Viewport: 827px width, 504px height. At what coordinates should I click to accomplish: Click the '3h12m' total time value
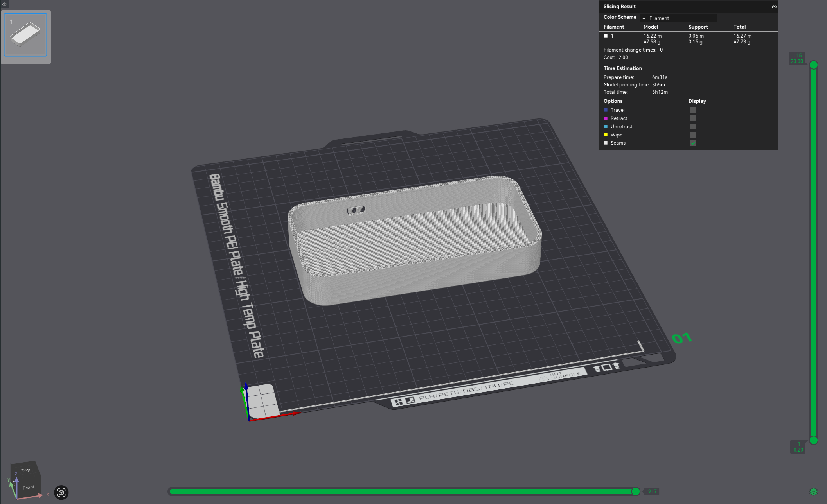click(x=660, y=92)
